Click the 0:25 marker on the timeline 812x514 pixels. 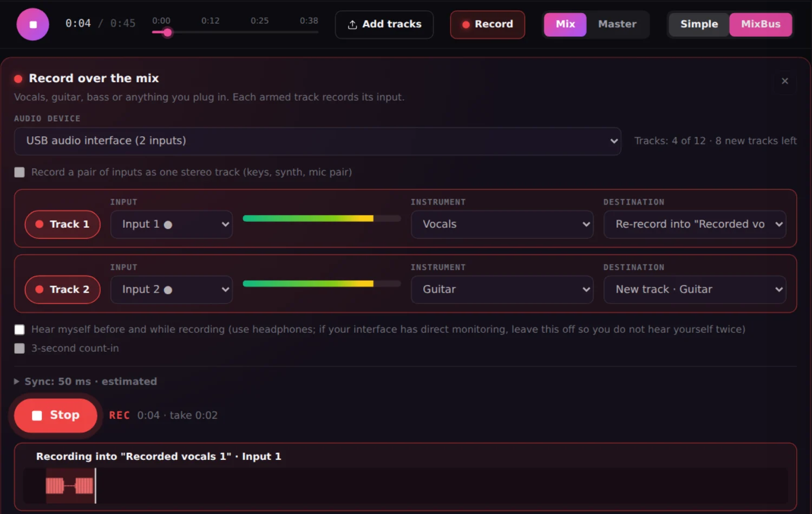[260, 21]
